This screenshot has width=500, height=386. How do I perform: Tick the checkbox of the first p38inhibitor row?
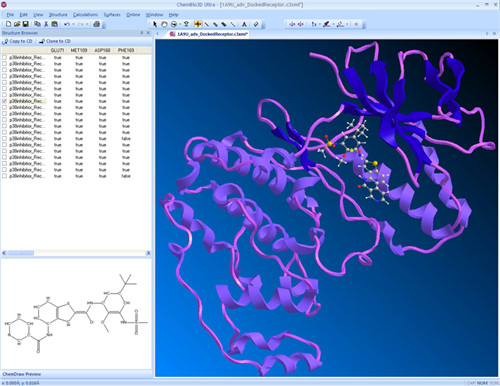4,57
